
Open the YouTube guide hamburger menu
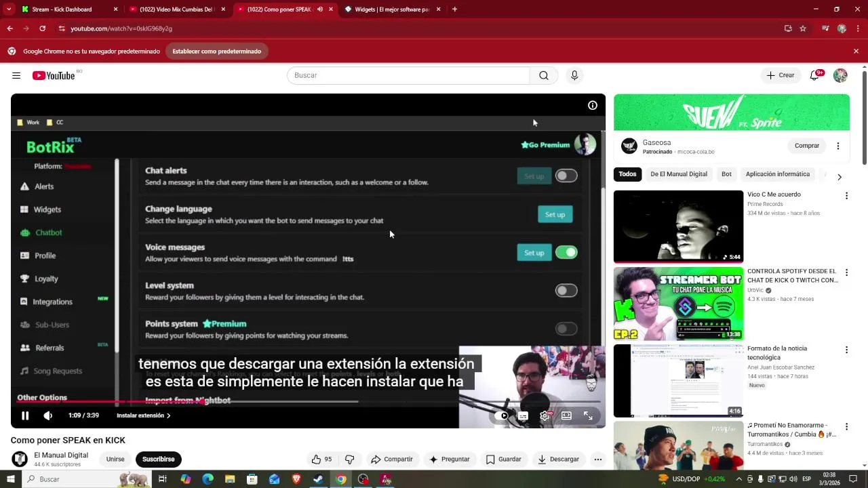click(16, 75)
